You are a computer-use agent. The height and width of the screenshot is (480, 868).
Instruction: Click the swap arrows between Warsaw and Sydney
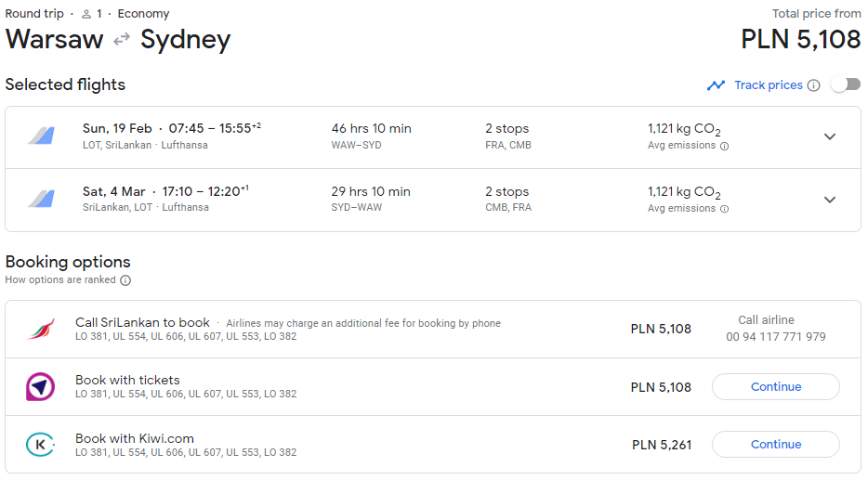122,39
